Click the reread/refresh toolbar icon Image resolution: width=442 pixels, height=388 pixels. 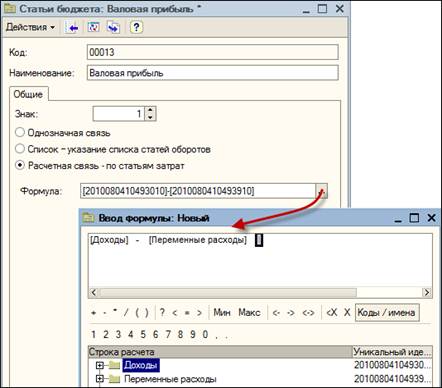[x=93, y=27]
